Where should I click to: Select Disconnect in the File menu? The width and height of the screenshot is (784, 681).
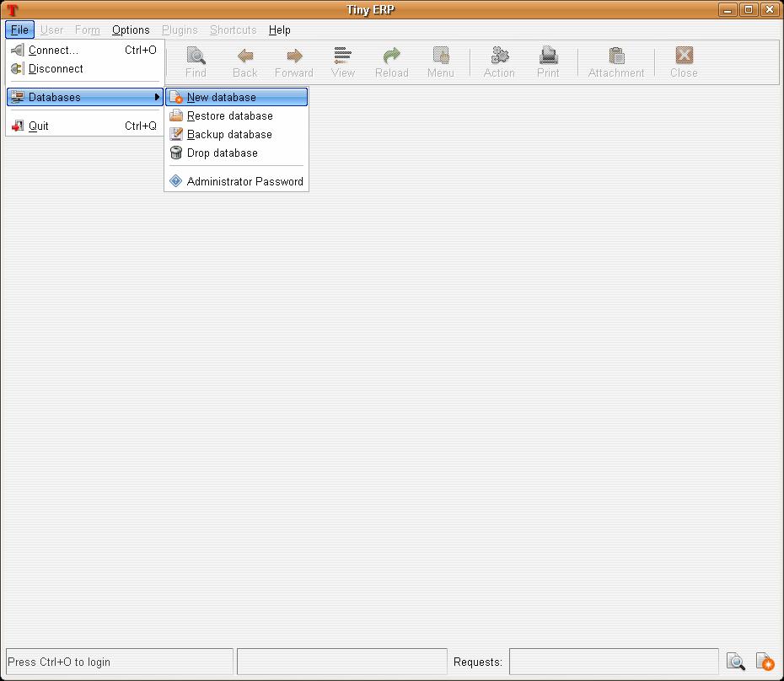(85, 68)
